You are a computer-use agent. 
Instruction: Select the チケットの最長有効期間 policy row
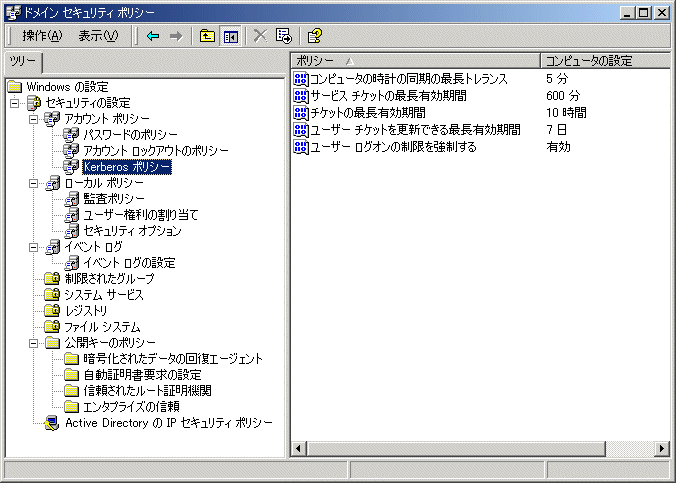click(x=368, y=113)
